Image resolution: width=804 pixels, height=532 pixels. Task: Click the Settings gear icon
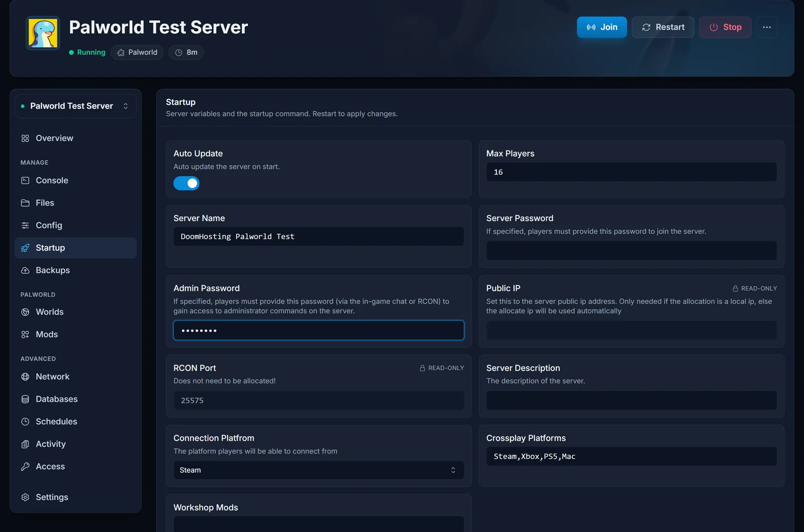click(25, 497)
